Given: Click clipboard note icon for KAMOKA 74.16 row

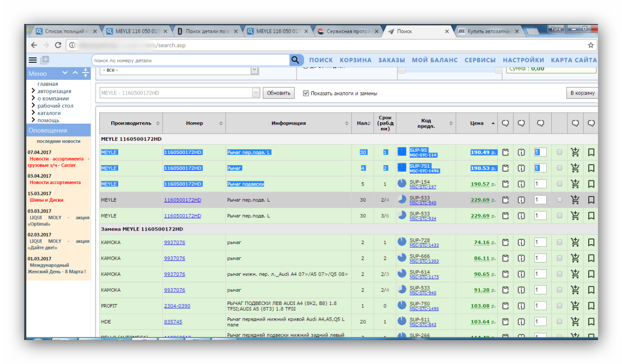Looking at the screenshot, I should 506,242.
